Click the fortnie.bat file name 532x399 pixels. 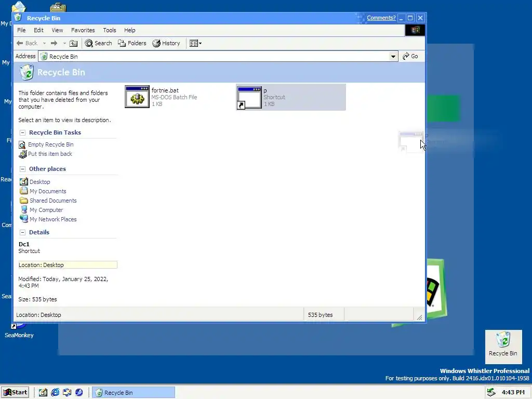click(165, 90)
